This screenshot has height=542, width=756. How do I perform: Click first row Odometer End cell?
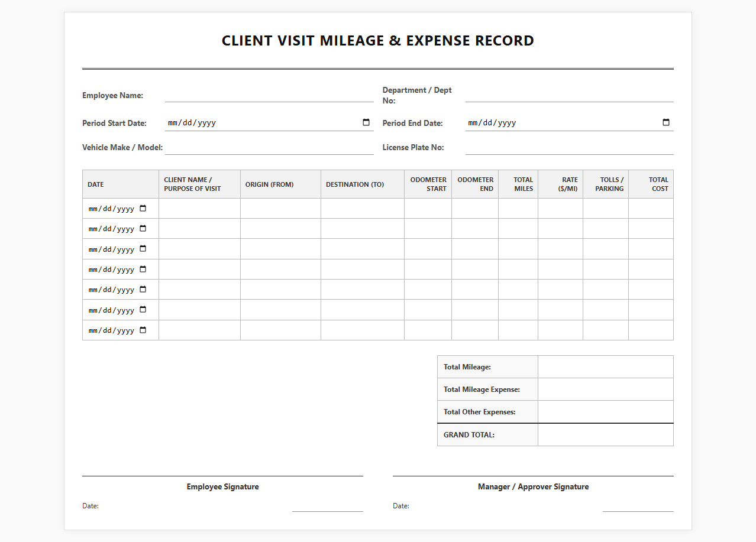(475, 209)
